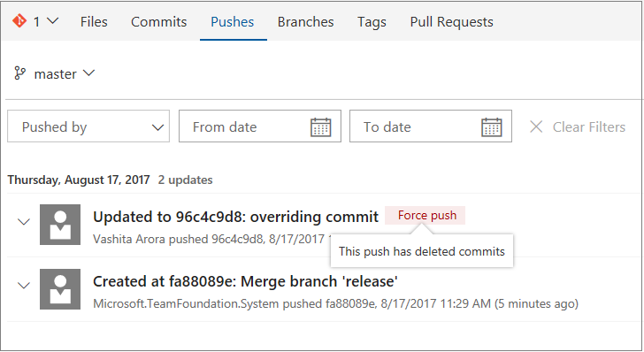This screenshot has height=352, width=644.
Task: Click the red Git repository icon
Action: 19,20
